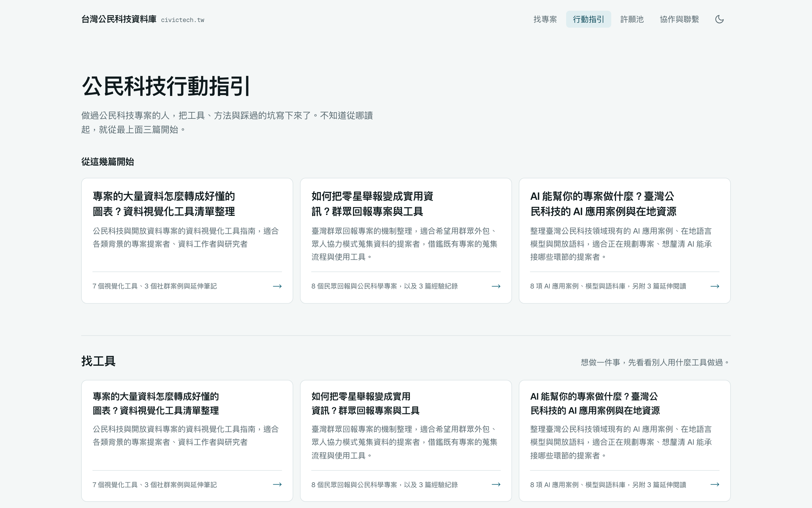Image resolution: width=812 pixels, height=508 pixels.
Task: Click the top card description 整理臺灣公民科技領域現有的 AI 應用案例
Action: point(621,244)
